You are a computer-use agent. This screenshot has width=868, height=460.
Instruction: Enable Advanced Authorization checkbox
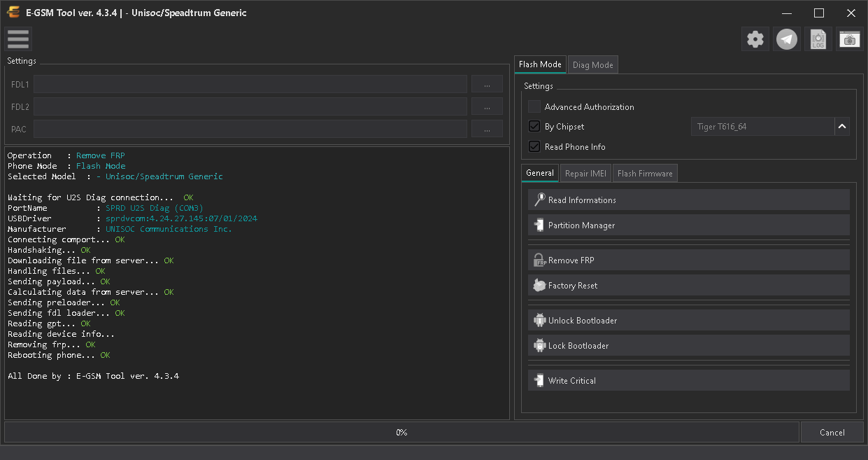click(x=534, y=106)
